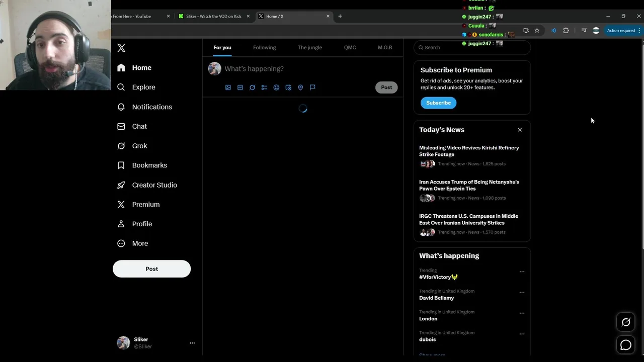Switch to the QMC tab
The image size is (644, 362).
coord(350,47)
